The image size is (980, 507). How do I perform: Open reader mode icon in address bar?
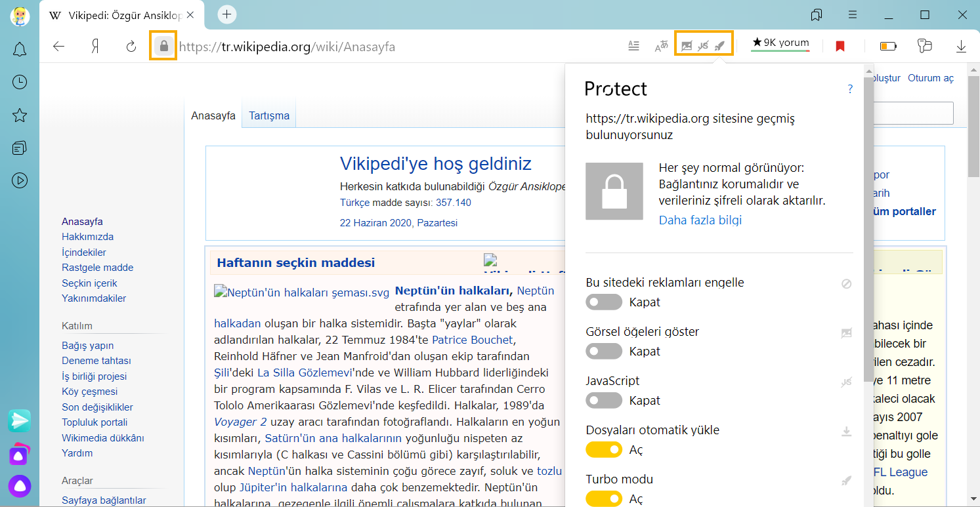coord(633,46)
